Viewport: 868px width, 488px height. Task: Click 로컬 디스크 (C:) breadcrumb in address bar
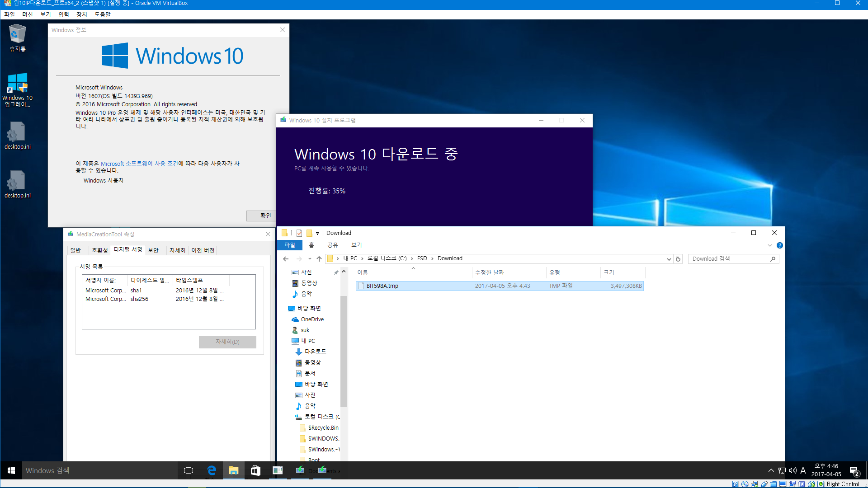coord(387,258)
